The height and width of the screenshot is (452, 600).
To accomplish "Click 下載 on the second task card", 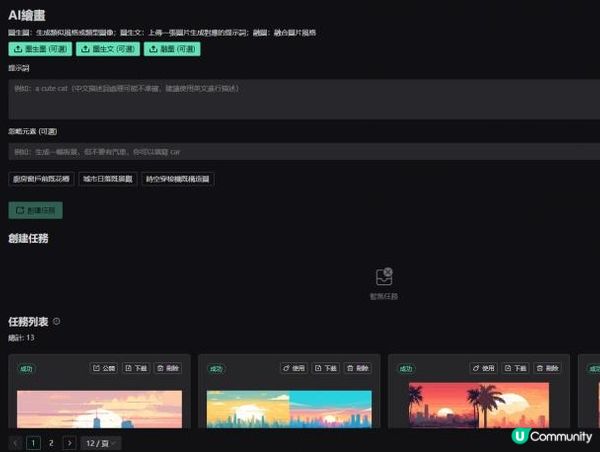I will (326, 368).
